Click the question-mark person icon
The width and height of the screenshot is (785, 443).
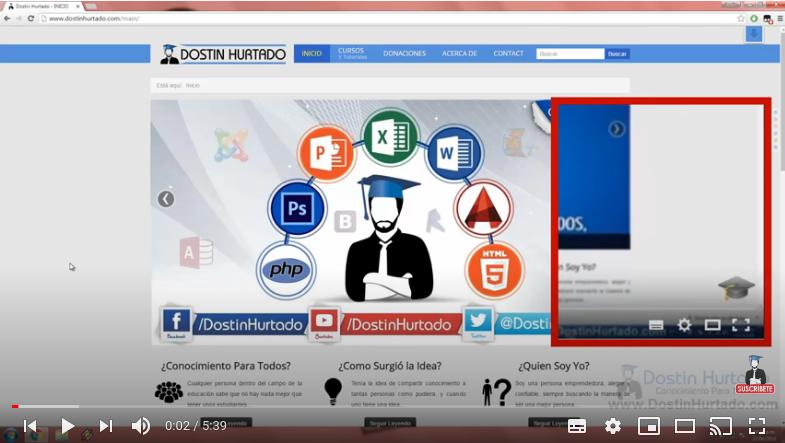pos(497,392)
